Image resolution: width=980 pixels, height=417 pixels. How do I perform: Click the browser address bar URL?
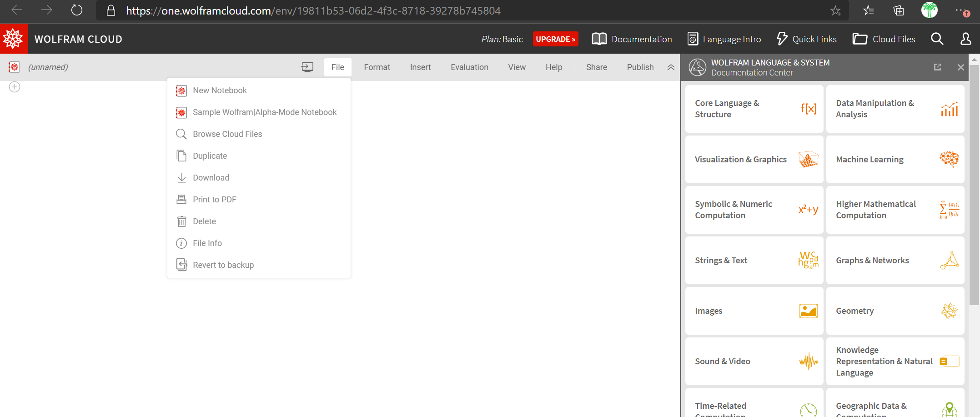coord(313,10)
